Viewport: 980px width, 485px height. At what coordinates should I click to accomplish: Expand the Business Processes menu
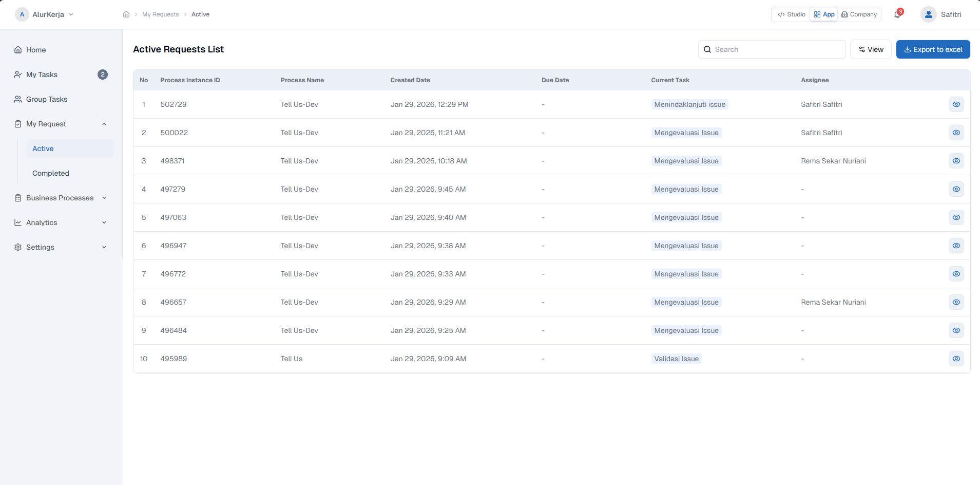point(60,198)
